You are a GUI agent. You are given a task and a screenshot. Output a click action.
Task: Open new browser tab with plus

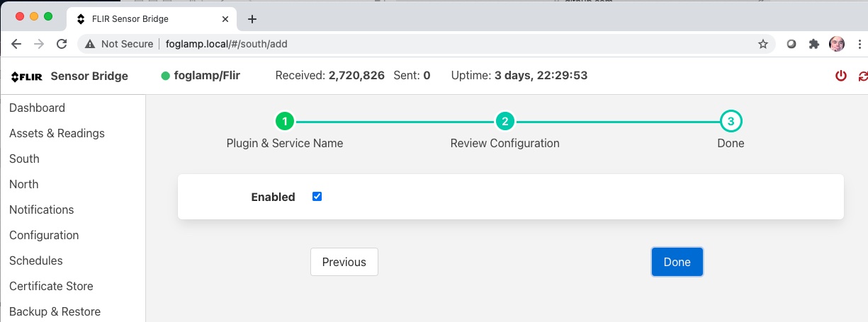click(252, 19)
